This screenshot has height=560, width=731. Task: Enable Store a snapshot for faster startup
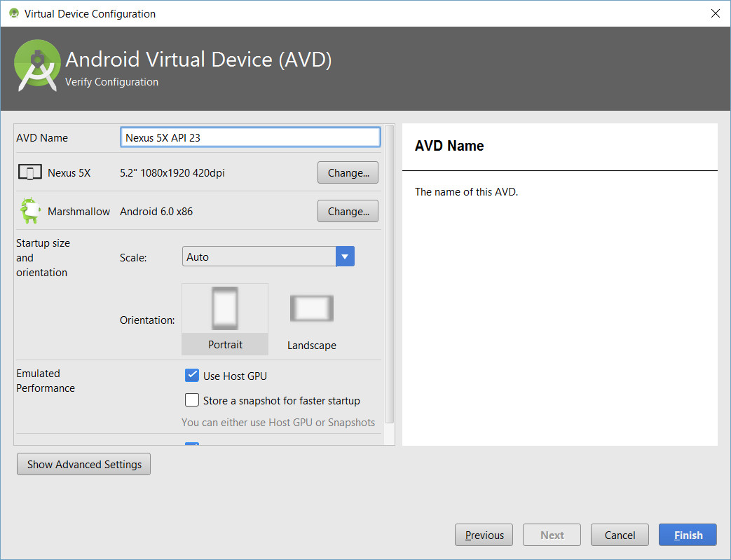(x=191, y=400)
